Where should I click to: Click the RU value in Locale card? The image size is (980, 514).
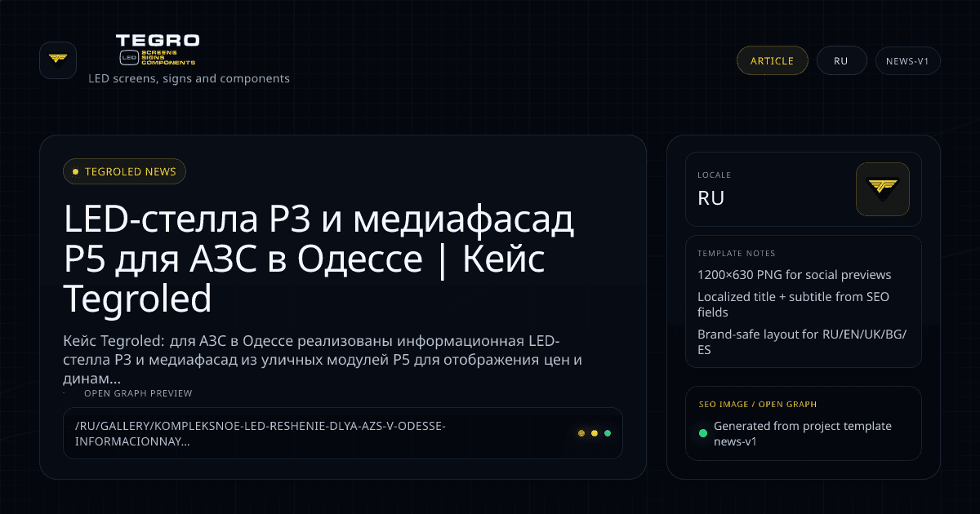[x=711, y=198]
